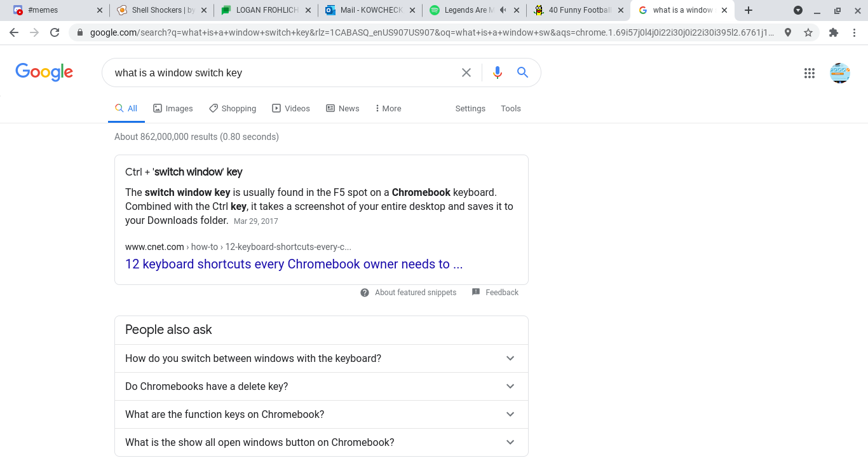
Task: Open the Videos results tab
Action: pos(291,109)
